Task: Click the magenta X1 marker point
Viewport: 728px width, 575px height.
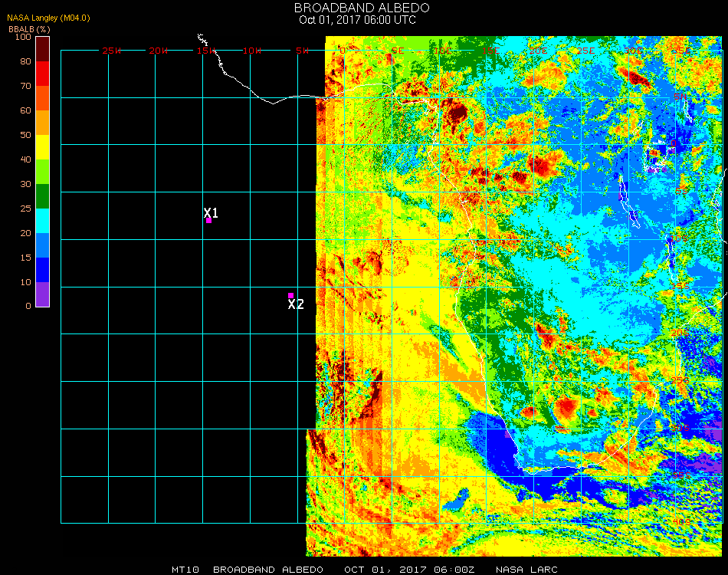Action: tap(208, 221)
